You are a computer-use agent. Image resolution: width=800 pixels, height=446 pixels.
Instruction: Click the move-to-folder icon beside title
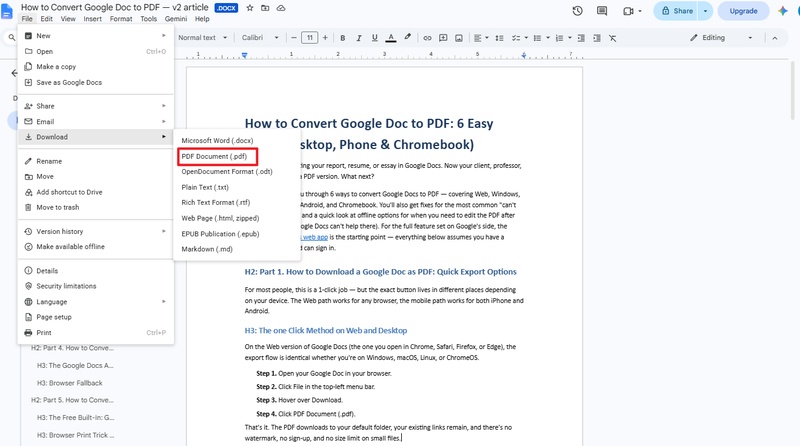265,8
